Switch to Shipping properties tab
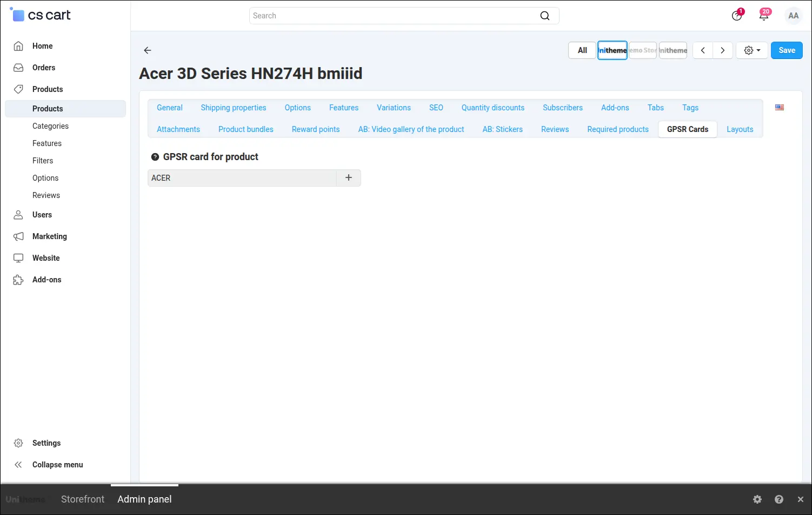This screenshot has width=812, height=515. 234,108
